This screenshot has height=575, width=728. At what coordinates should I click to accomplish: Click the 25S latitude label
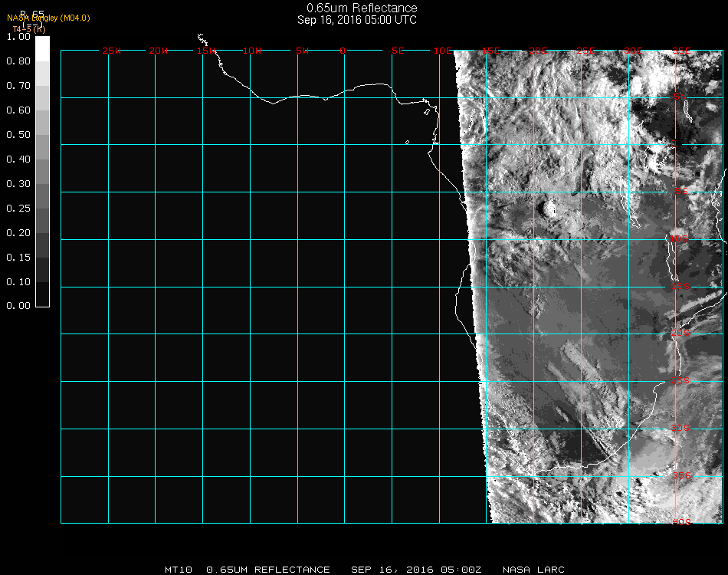pyautogui.click(x=680, y=380)
